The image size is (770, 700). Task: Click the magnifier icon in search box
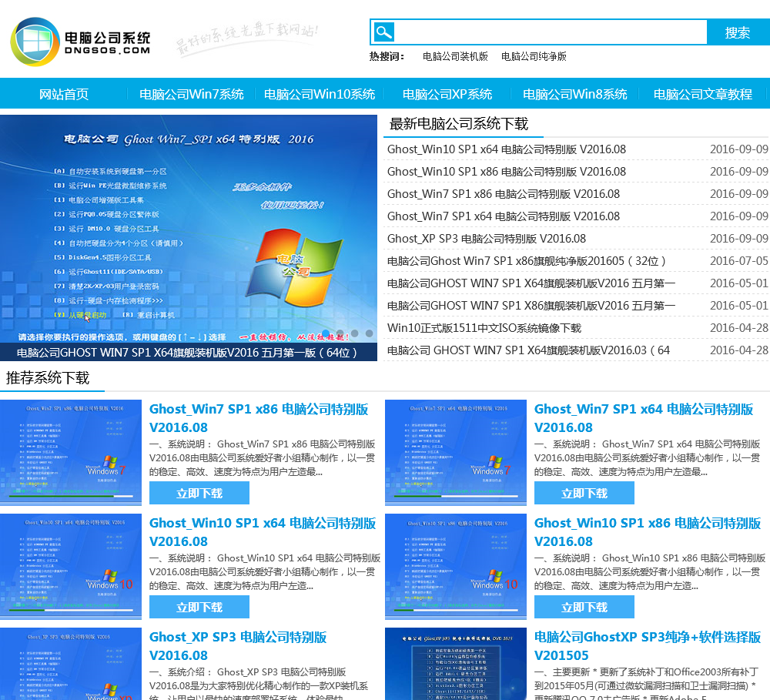(383, 32)
